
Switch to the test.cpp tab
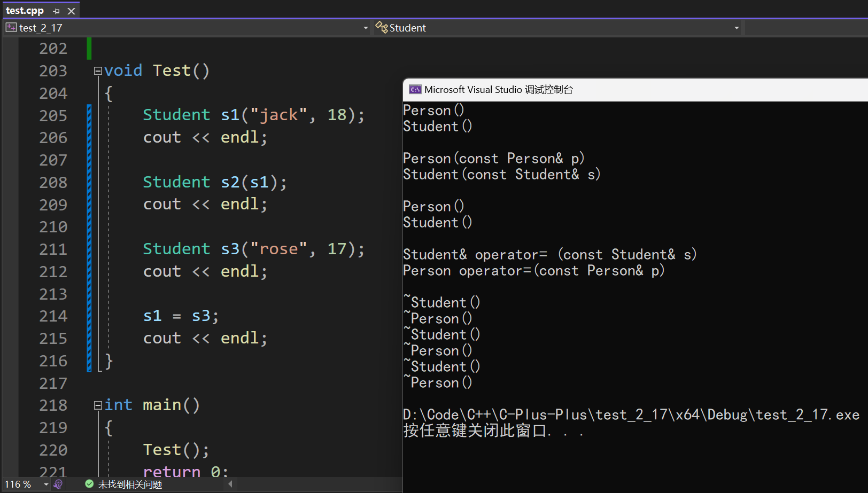click(25, 11)
